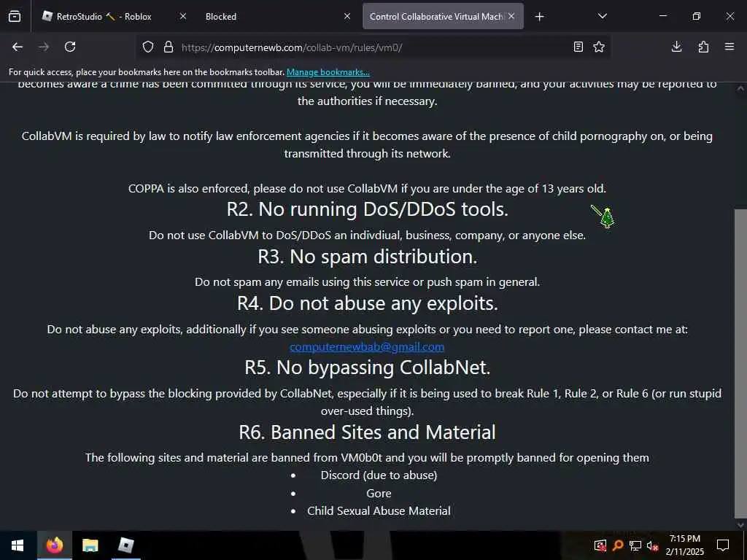Image resolution: width=747 pixels, height=560 pixels.
Task: Open the Firefox application hamburger menu
Action: [x=729, y=47]
